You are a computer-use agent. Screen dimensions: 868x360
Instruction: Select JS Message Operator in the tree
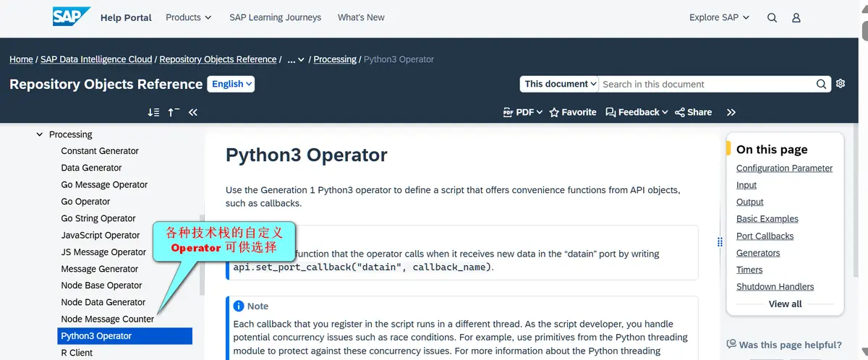[103, 252]
